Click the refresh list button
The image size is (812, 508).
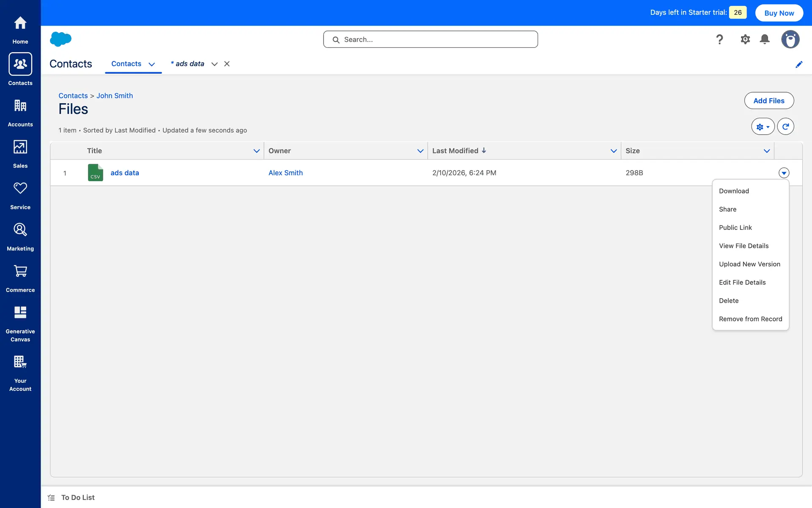[x=785, y=127]
